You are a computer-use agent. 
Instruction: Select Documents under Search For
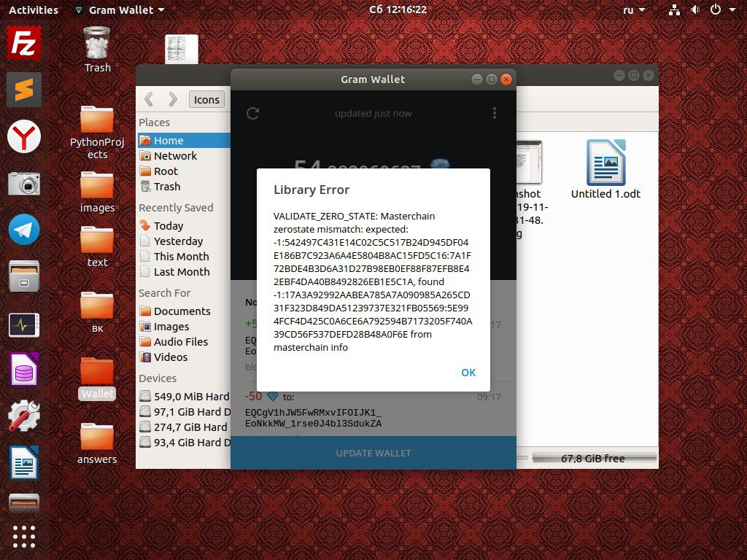click(184, 311)
